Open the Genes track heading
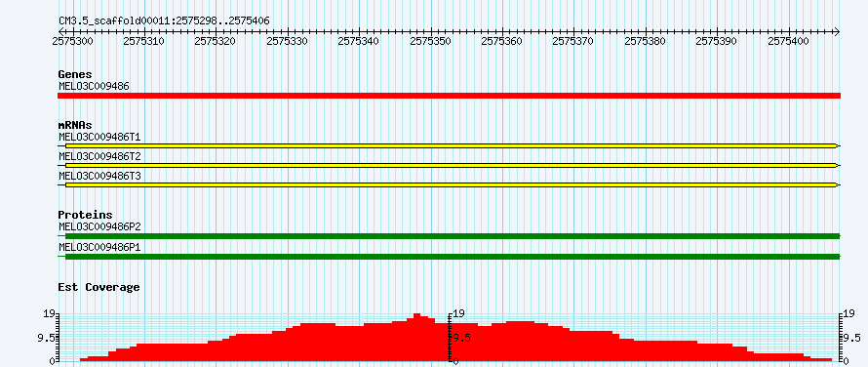Screen dimensions: 868x367 point(75,74)
